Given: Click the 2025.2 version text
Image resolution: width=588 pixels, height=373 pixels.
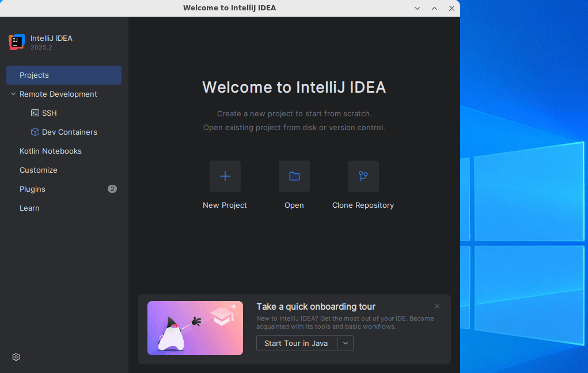Looking at the screenshot, I should click(x=41, y=47).
